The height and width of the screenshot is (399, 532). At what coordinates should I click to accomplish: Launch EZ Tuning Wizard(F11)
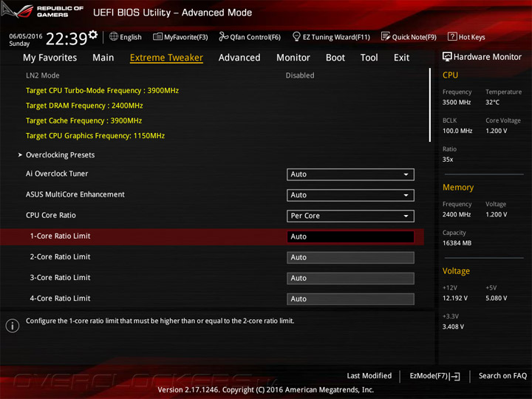tap(331, 37)
